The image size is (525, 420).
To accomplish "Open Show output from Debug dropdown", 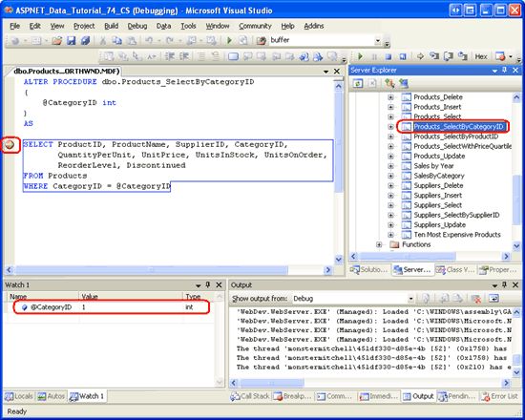I will (410, 299).
